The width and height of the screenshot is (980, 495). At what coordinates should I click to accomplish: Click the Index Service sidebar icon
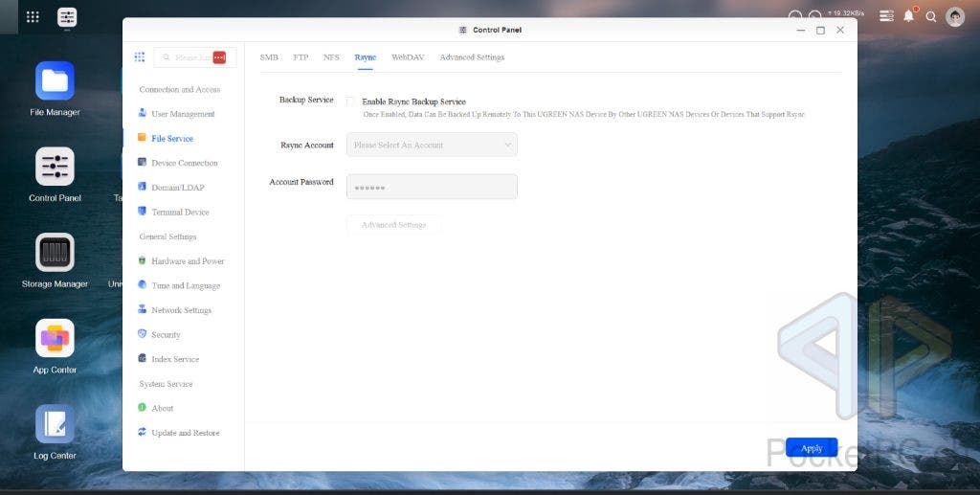(x=142, y=358)
